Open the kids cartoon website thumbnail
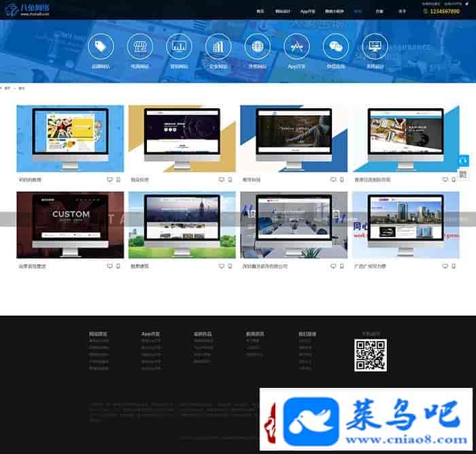This screenshot has width=476, height=454. [x=70, y=139]
